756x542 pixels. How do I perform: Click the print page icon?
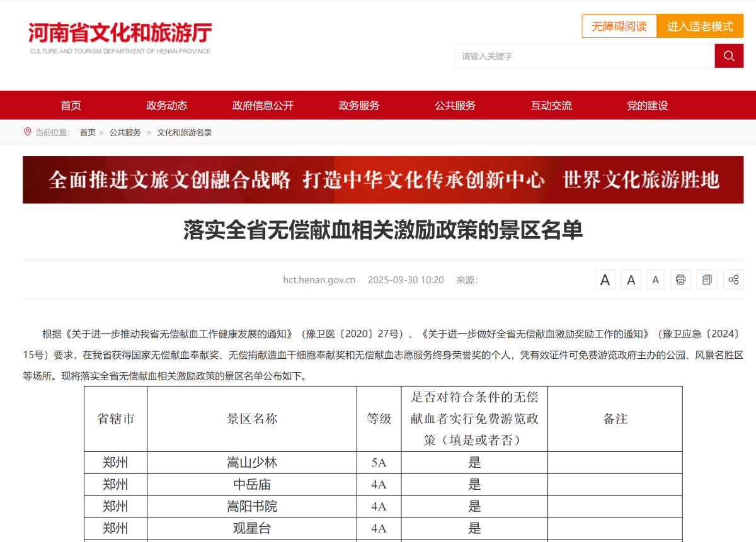[680, 279]
